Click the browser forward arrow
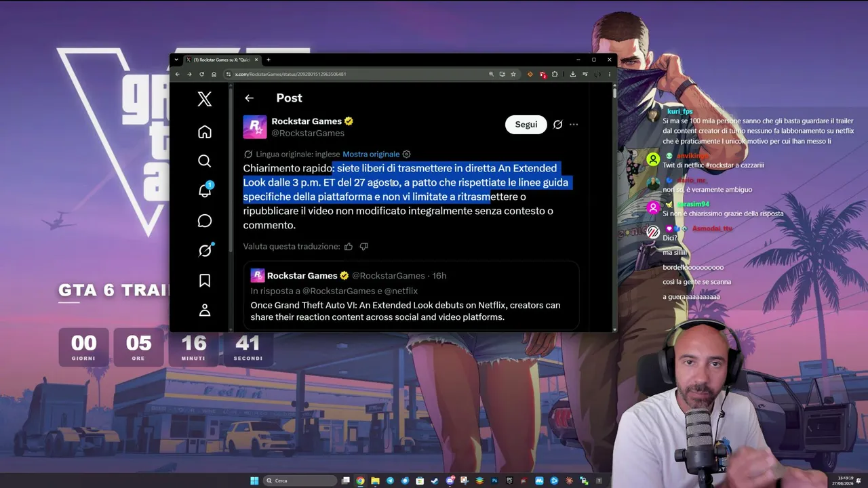The height and width of the screenshot is (488, 868). point(189,74)
